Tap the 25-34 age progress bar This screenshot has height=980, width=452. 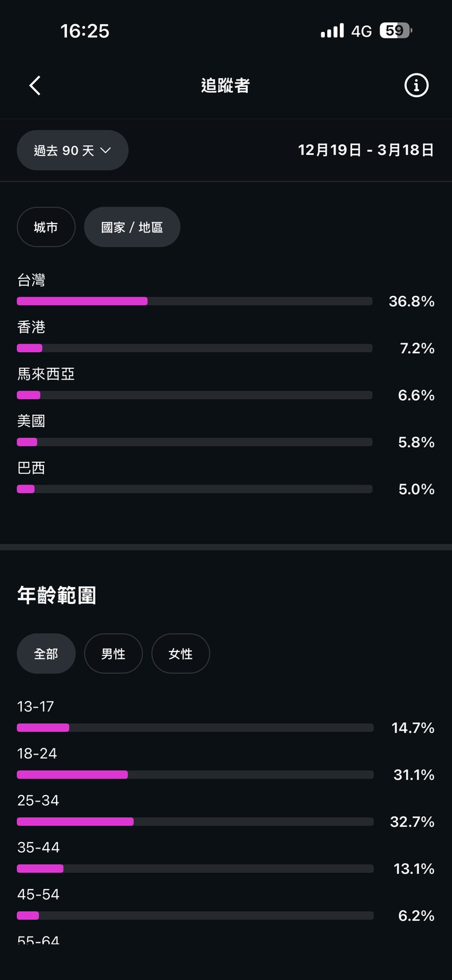(195, 821)
